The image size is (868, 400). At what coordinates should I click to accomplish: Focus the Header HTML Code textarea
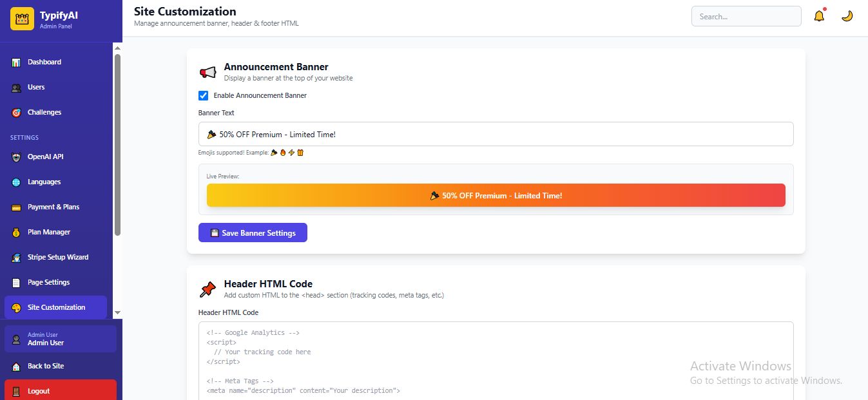(496, 361)
